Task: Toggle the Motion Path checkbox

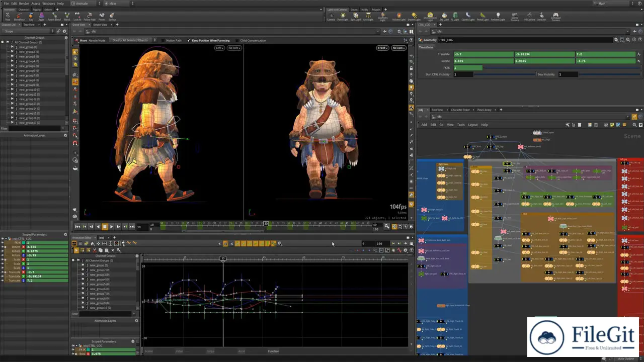Action: coord(163,40)
